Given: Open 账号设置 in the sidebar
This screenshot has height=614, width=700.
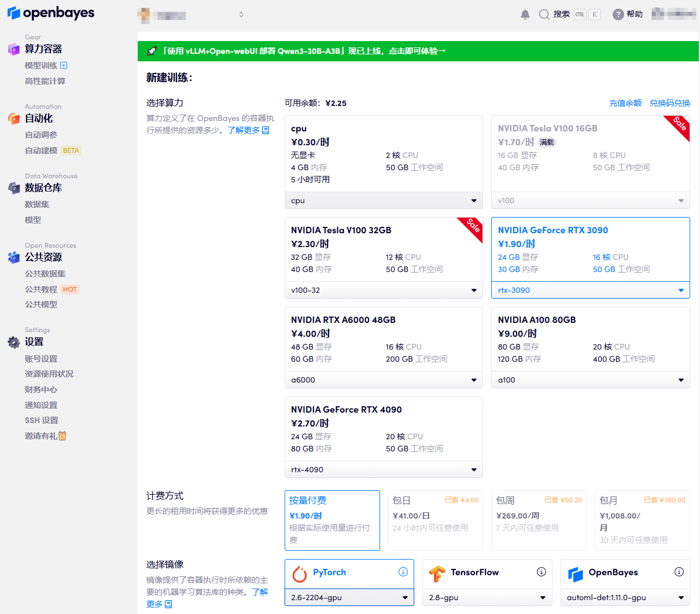Looking at the screenshot, I should [41, 359].
